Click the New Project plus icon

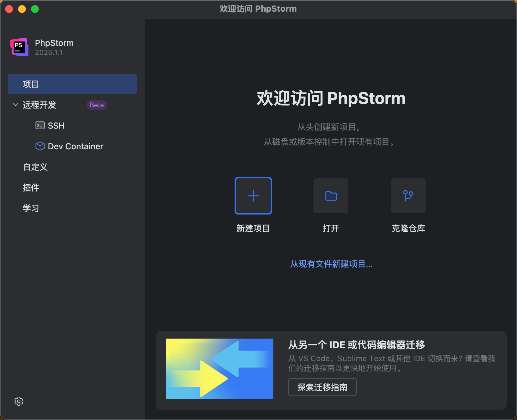click(x=253, y=196)
